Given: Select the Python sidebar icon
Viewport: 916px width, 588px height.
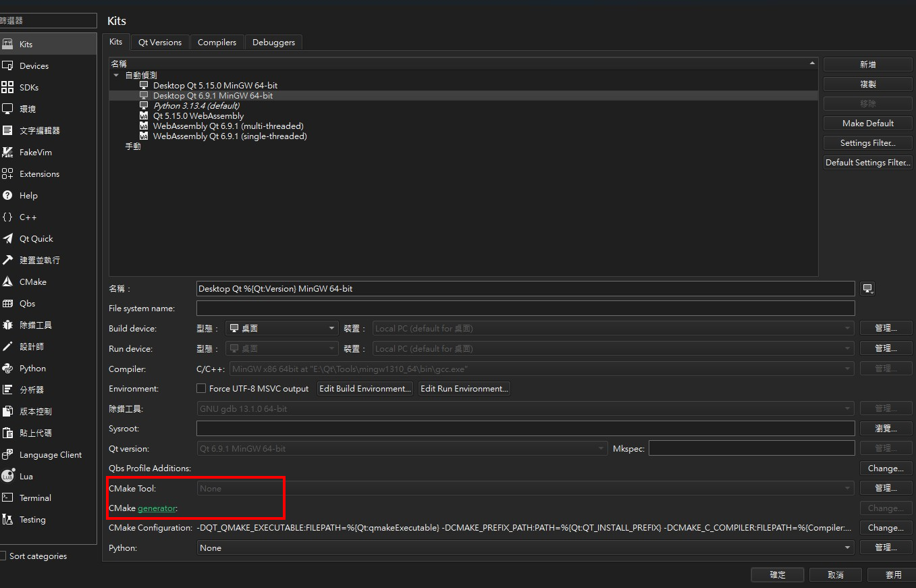Looking at the screenshot, I should (x=7, y=368).
